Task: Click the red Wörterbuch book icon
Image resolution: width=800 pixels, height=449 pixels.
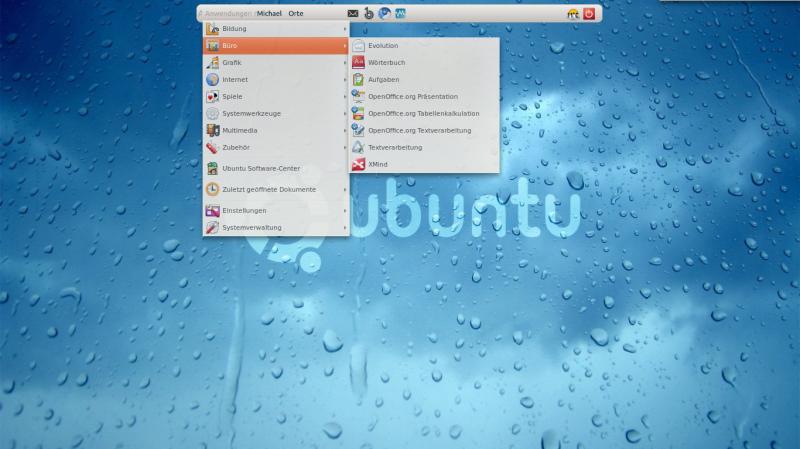Action: [358, 63]
